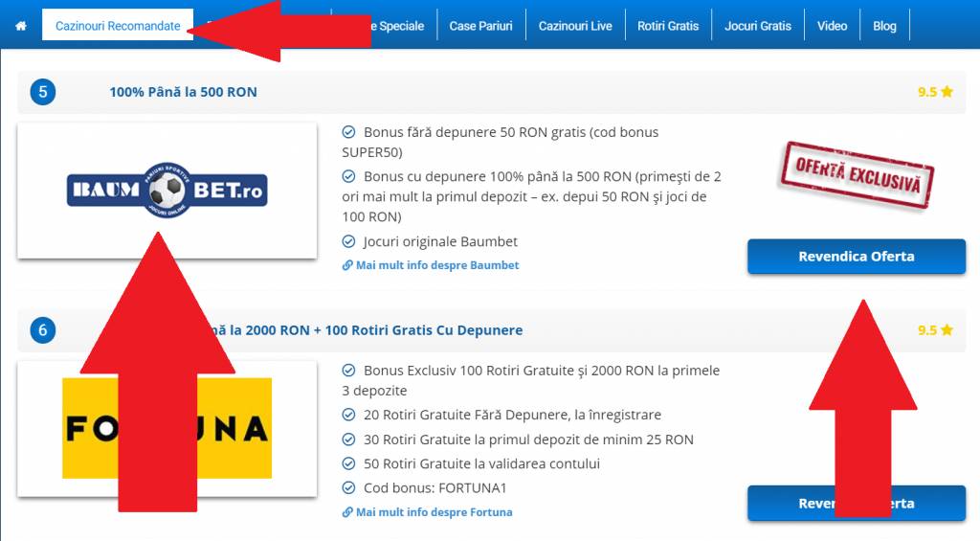Click check icon next to "Bonus Exclusiv 100 Rotiri"
980x541 pixels.
348,371
